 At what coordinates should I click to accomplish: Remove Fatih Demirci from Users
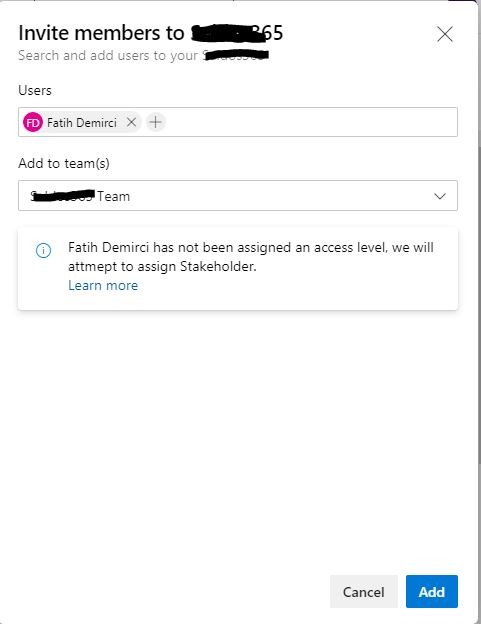[x=131, y=122]
